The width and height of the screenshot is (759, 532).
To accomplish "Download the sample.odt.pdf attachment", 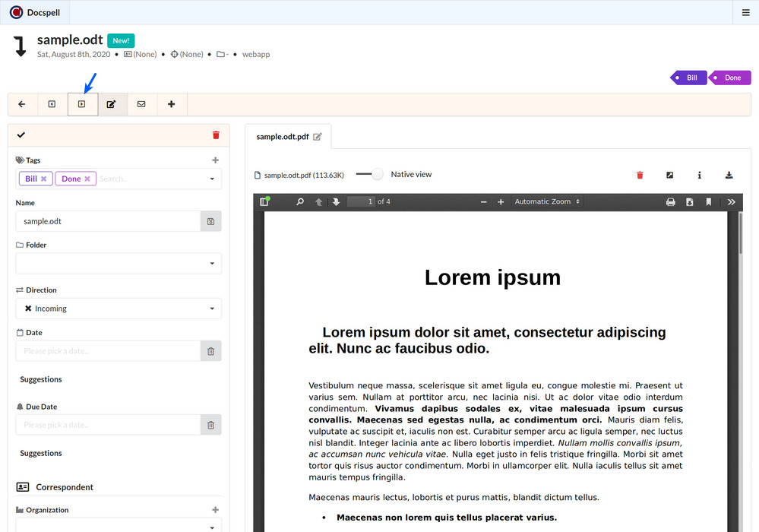I will pyautogui.click(x=729, y=175).
